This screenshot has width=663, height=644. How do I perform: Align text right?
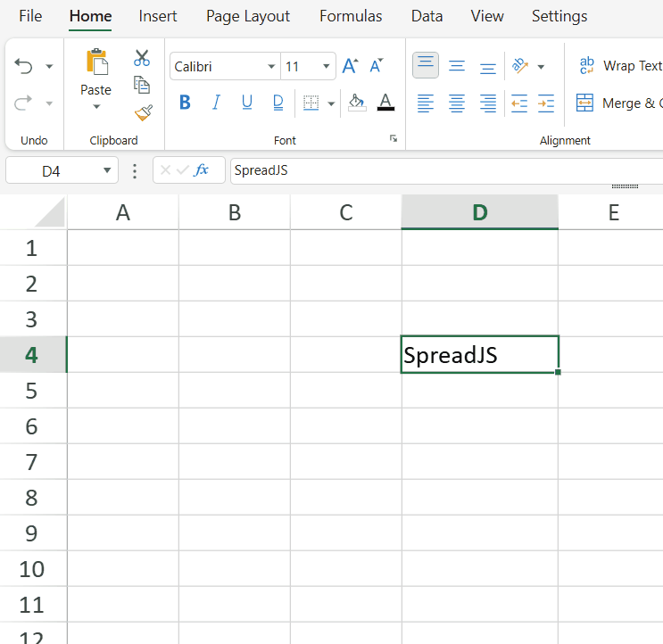point(488,103)
